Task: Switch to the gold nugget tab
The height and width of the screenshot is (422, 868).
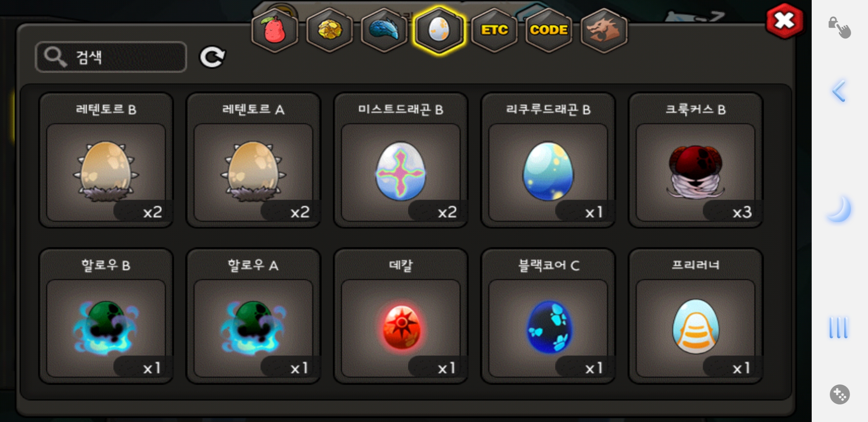Action: [x=330, y=30]
